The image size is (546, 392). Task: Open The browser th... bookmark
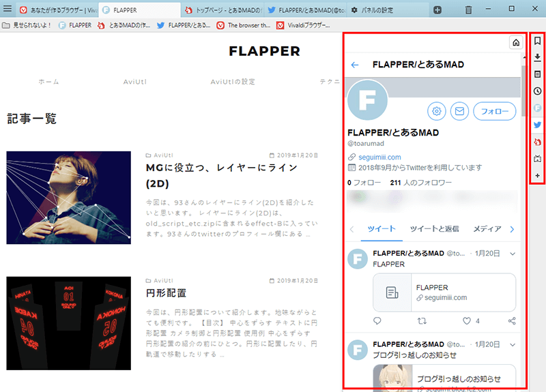pyautogui.click(x=244, y=25)
